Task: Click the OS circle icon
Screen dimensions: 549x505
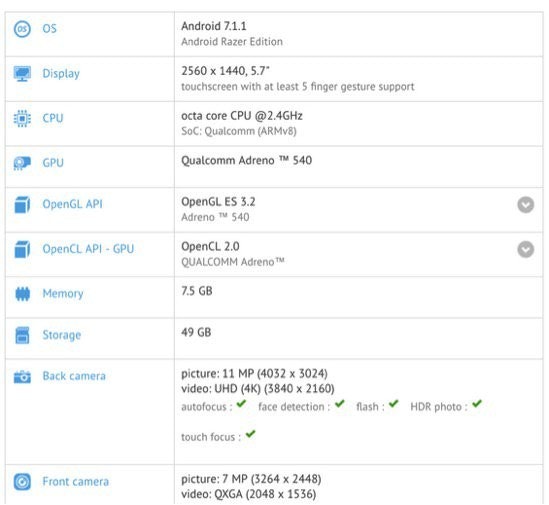Action: pyautogui.click(x=22, y=29)
